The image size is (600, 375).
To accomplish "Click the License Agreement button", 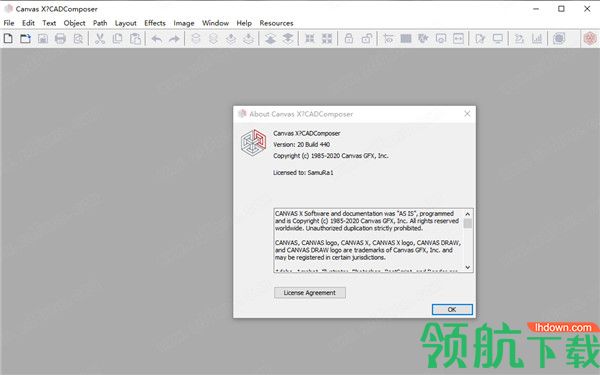I will pos(310,293).
